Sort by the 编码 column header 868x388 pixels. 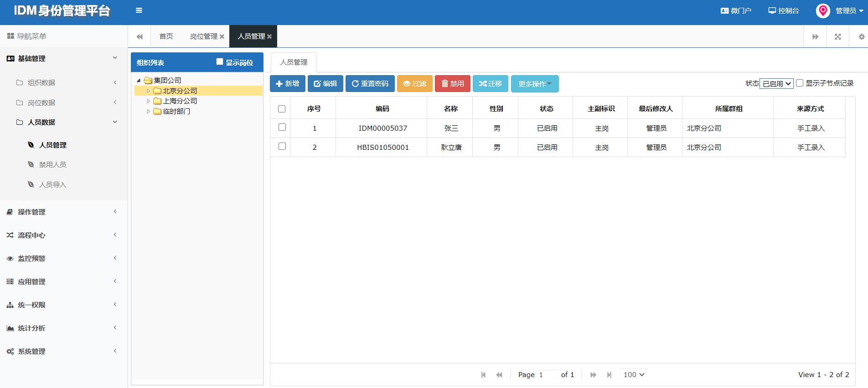click(x=382, y=109)
